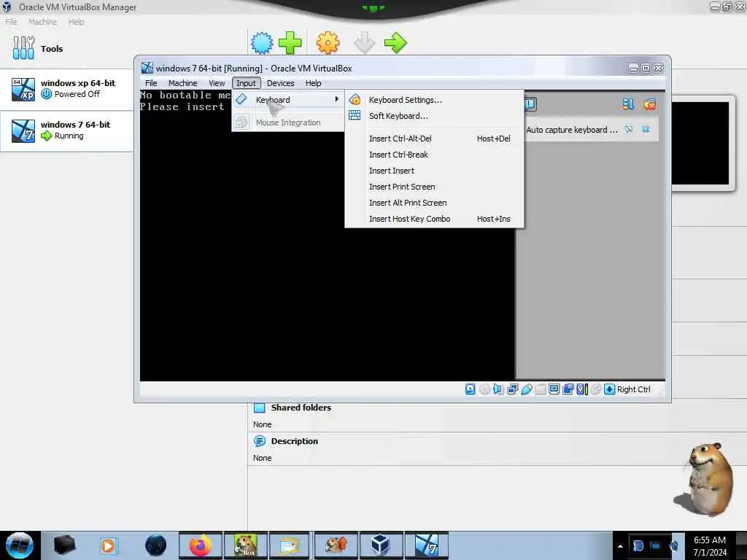The width and height of the screenshot is (747, 560).
Task: Select the Tools entry in Manager
Action: pos(66,49)
